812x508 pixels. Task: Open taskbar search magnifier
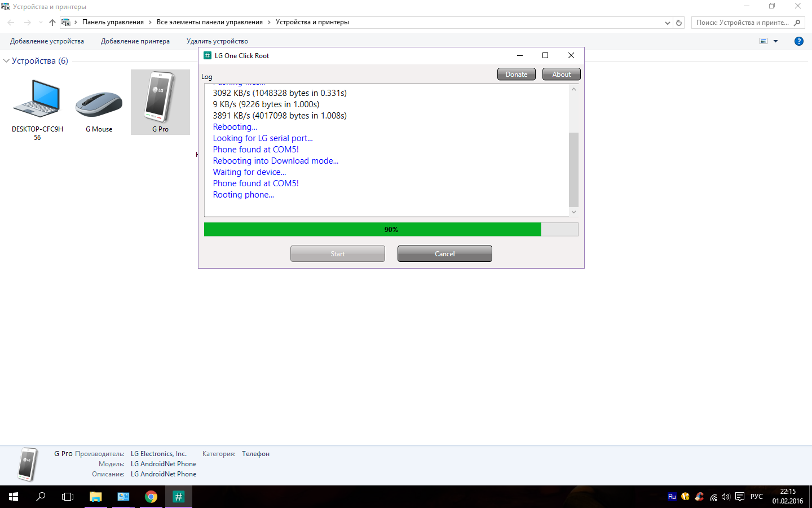41,497
